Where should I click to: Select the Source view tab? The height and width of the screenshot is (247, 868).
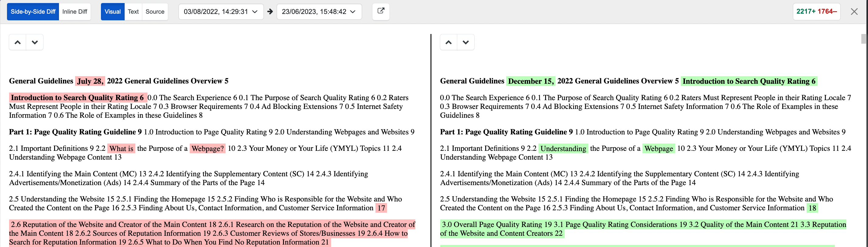[155, 12]
